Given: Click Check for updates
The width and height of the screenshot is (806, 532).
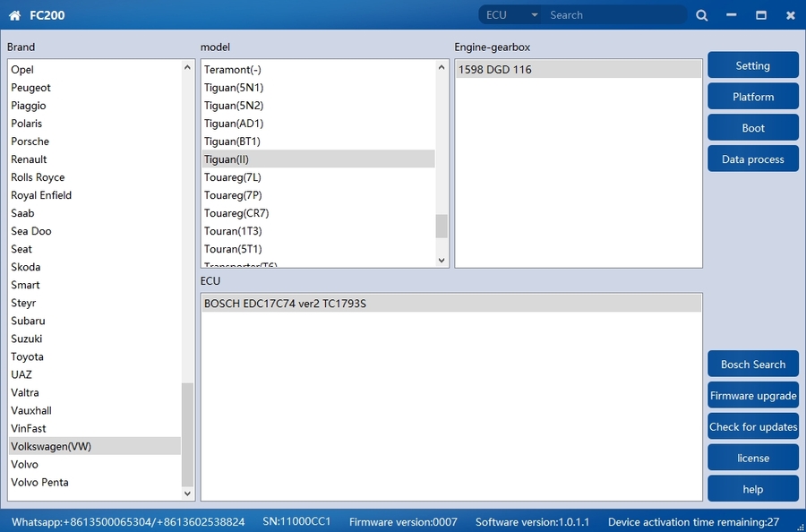Looking at the screenshot, I should pyautogui.click(x=752, y=427).
